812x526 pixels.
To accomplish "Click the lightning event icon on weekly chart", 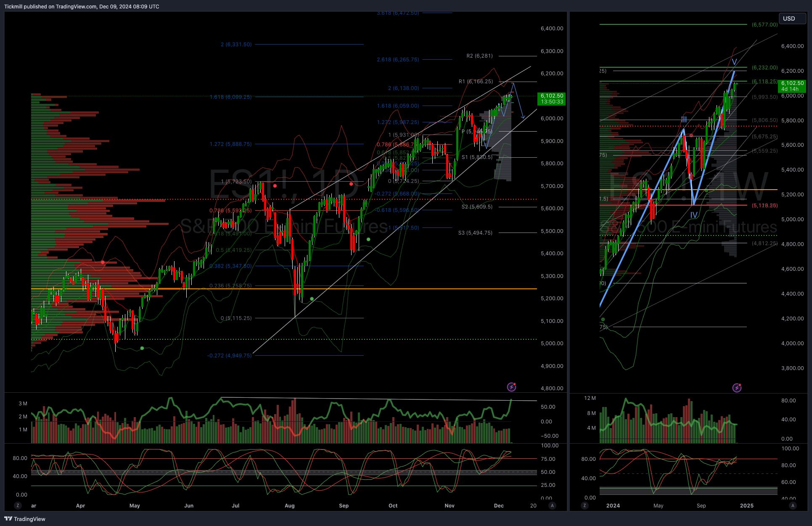I will click(x=737, y=388).
